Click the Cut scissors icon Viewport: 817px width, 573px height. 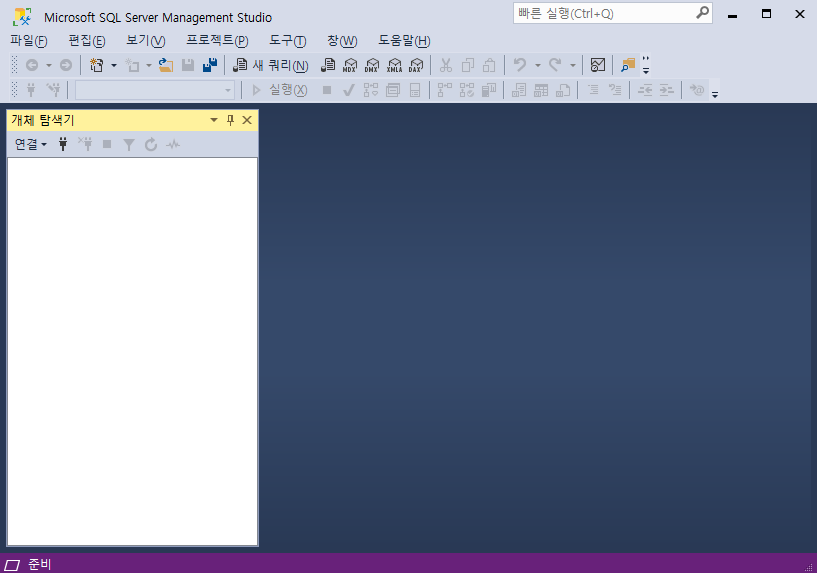(445, 65)
